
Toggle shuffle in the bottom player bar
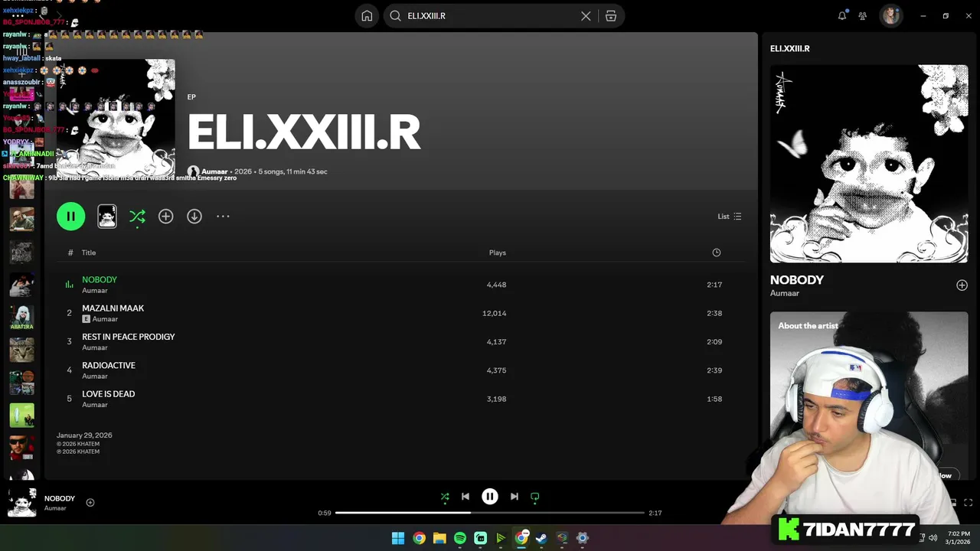tap(445, 497)
